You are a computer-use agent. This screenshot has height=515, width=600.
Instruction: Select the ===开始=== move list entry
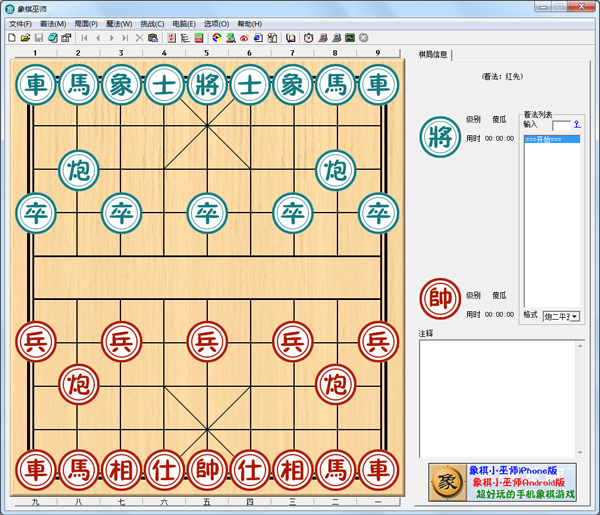(552, 139)
